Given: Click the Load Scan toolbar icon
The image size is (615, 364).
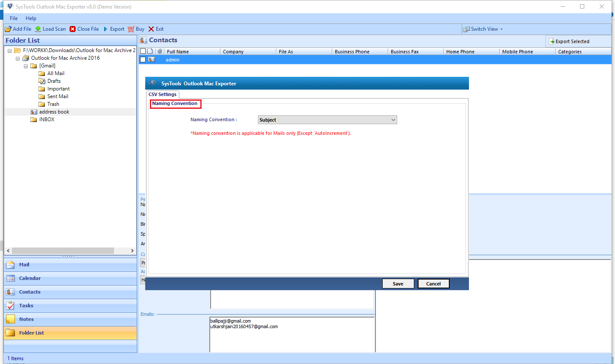Looking at the screenshot, I should (38, 29).
